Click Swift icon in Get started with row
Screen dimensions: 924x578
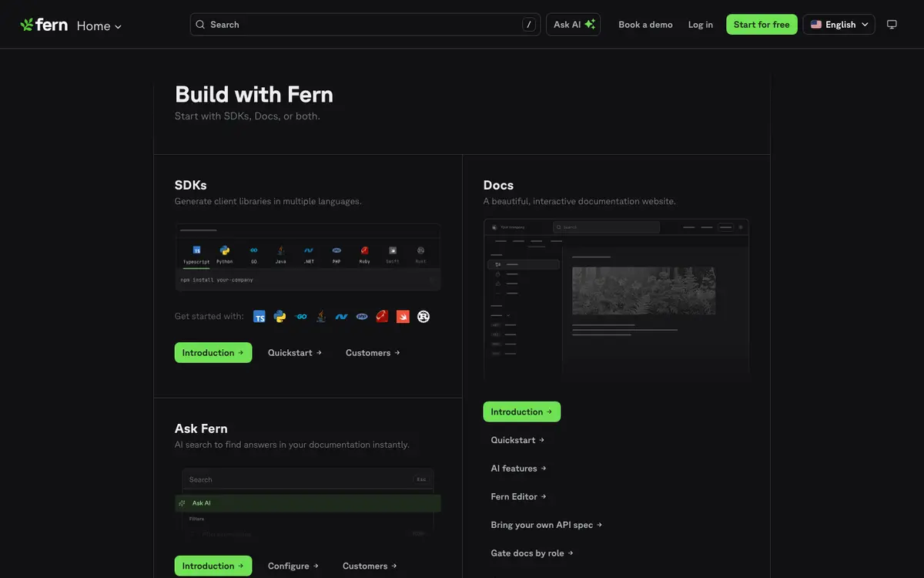[x=403, y=317]
